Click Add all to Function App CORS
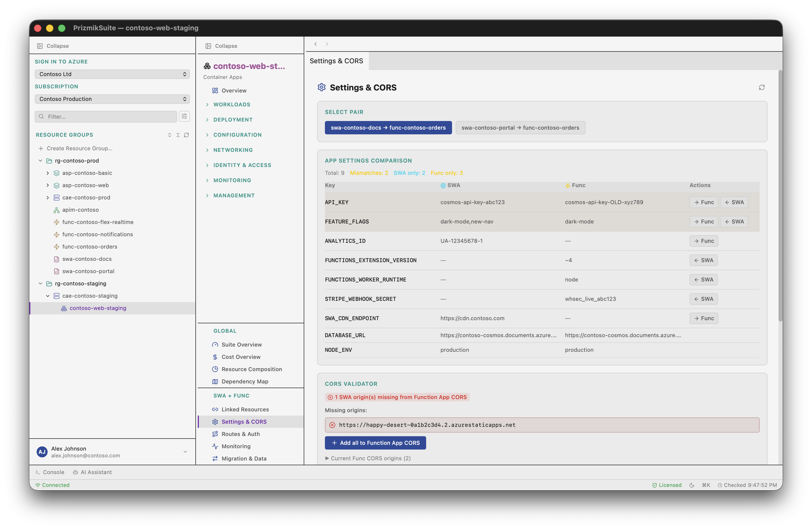Viewport: 812px width, 529px height. point(375,443)
